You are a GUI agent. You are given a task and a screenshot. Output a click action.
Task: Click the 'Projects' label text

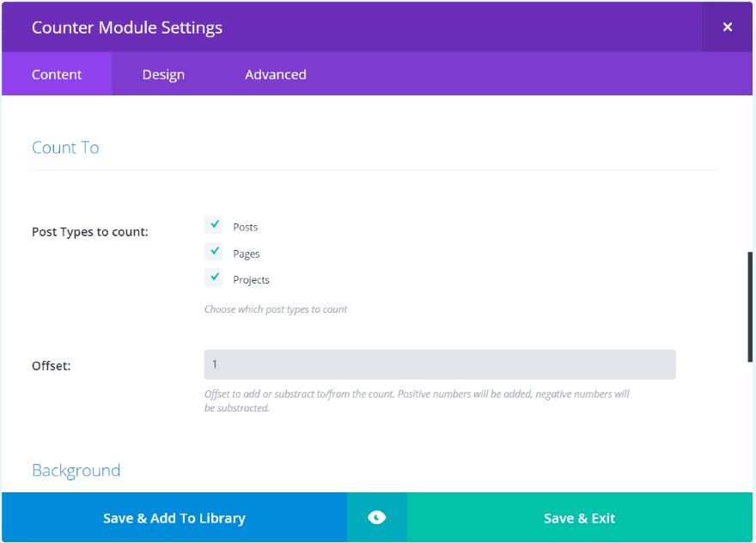(251, 280)
